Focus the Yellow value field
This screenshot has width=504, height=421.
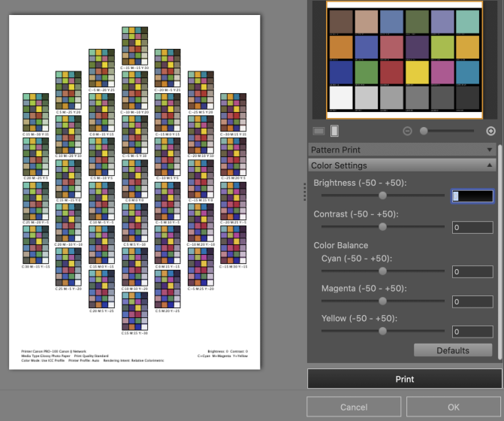tap(472, 332)
